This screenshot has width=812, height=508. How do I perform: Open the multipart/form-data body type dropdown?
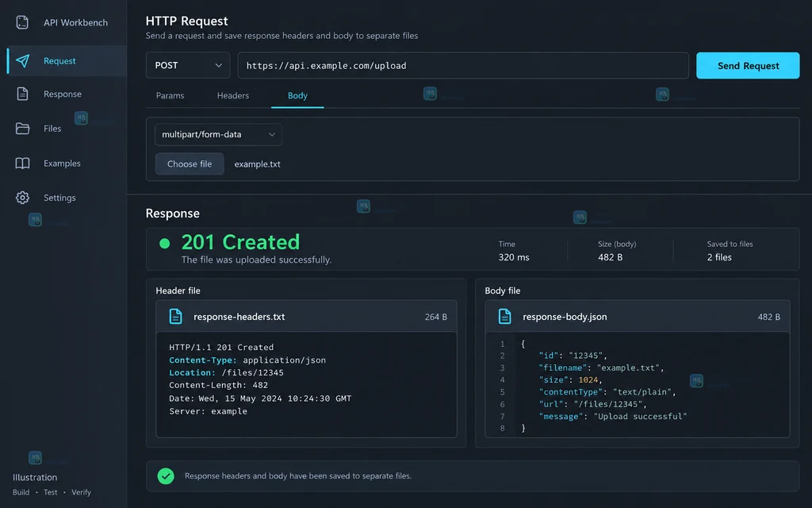click(x=219, y=134)
